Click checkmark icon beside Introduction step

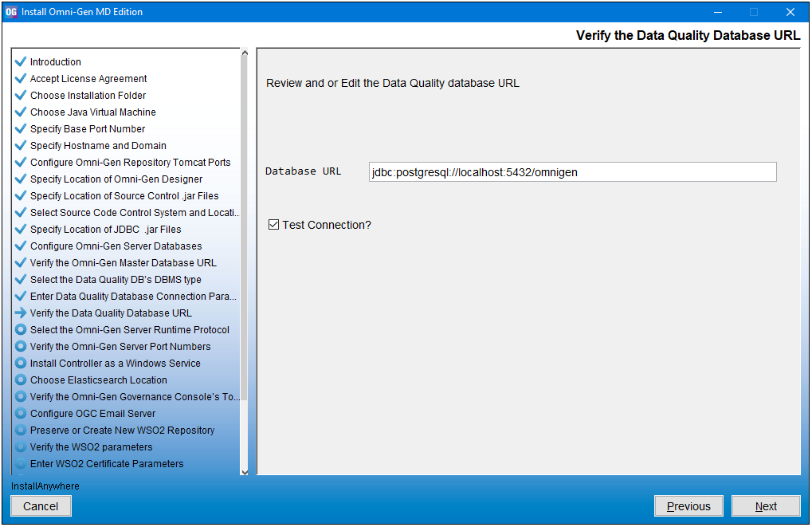coord(21,61)
